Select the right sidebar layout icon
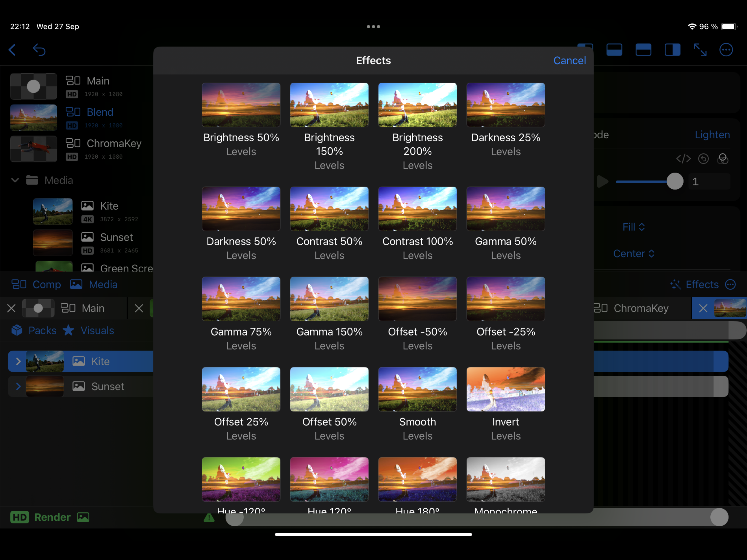The height and width of the screenshot is (560, 747). (x=672, y=50)
